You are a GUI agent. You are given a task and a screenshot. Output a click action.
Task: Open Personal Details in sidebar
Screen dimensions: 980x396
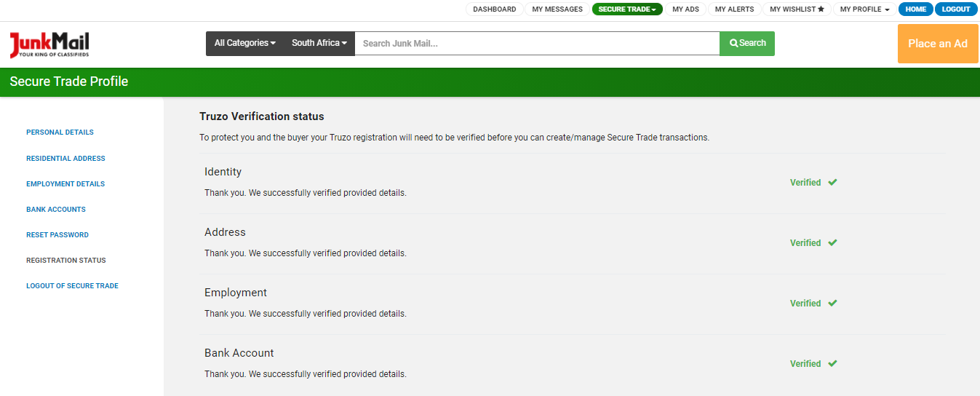tap(60, 132)
